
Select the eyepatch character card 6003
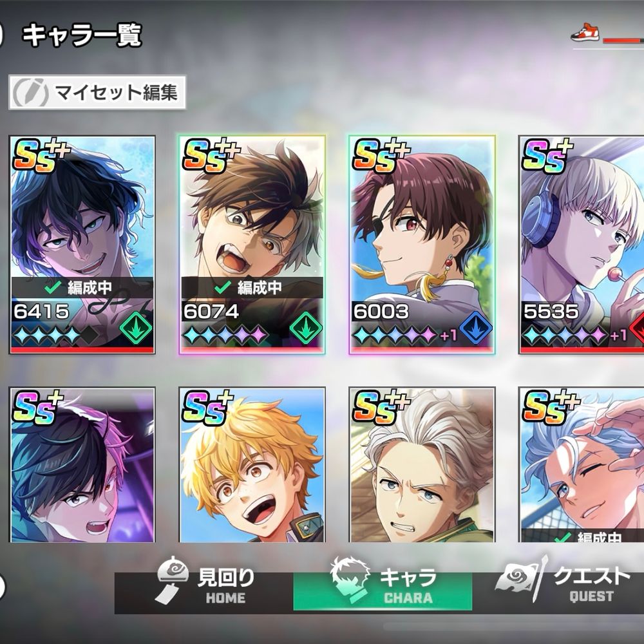[422, 244]
